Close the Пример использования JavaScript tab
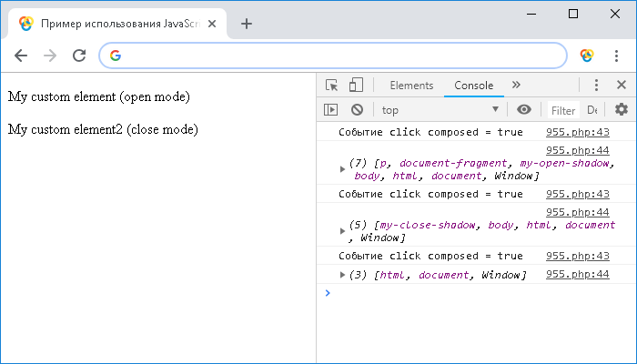Viewport: 637px width, 364px height. (x=212, y=24)
